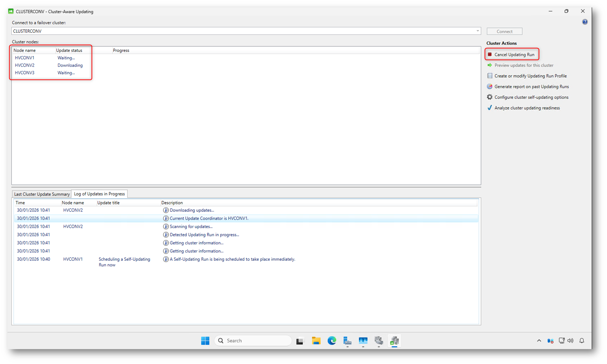Open the Windows Start menu
The height and width of the screenshot is (364, 607).
(x=205, y=341)
